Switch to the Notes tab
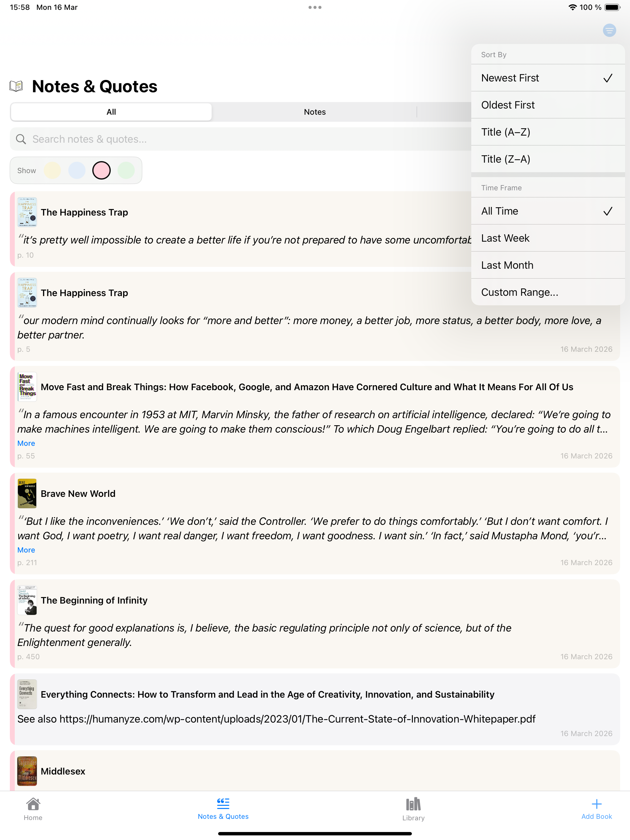 coord(314,112)
